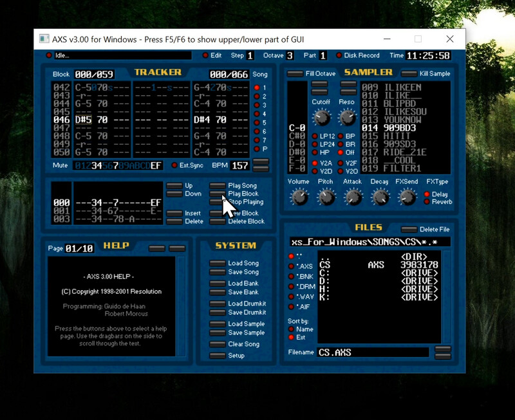Toggle the Ext.Sync LED
The height and width of the screenshot is (420, 515).
click(x=174, y=165)
